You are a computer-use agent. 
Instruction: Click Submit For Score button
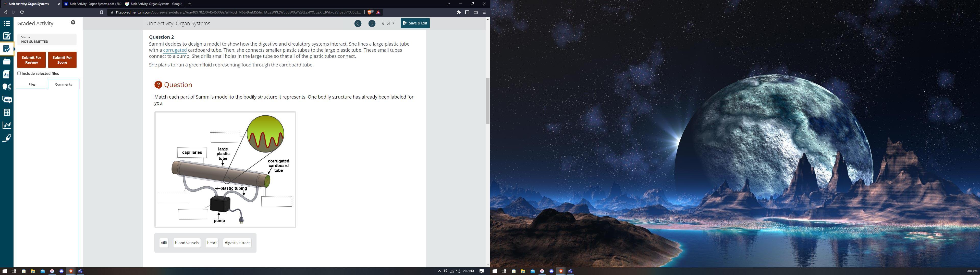click(62, 60)
